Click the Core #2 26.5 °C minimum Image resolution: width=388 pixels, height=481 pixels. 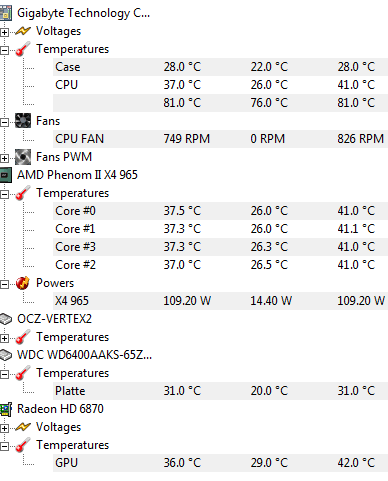click(x=269, y=265)
